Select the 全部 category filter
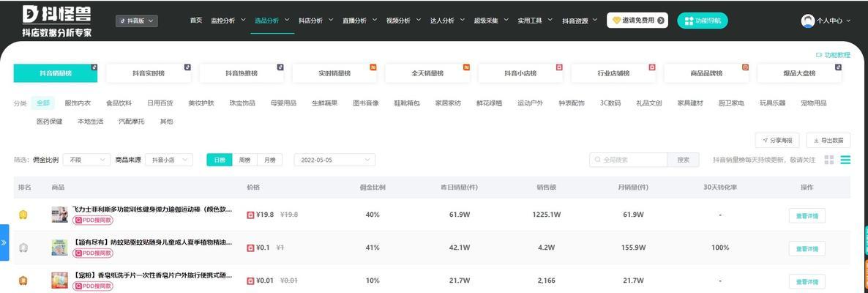The image size is (868, 293). click(x=42, y=103)
